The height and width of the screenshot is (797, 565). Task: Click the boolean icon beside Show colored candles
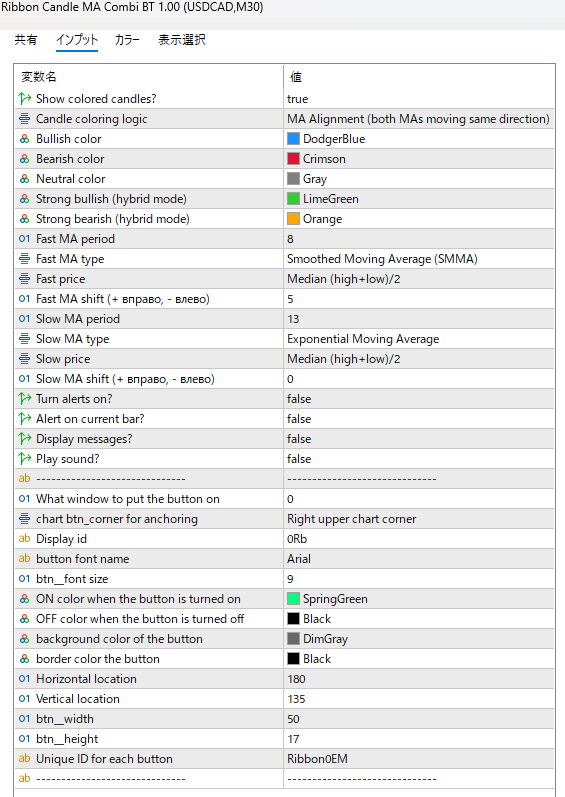coord(24,99)
